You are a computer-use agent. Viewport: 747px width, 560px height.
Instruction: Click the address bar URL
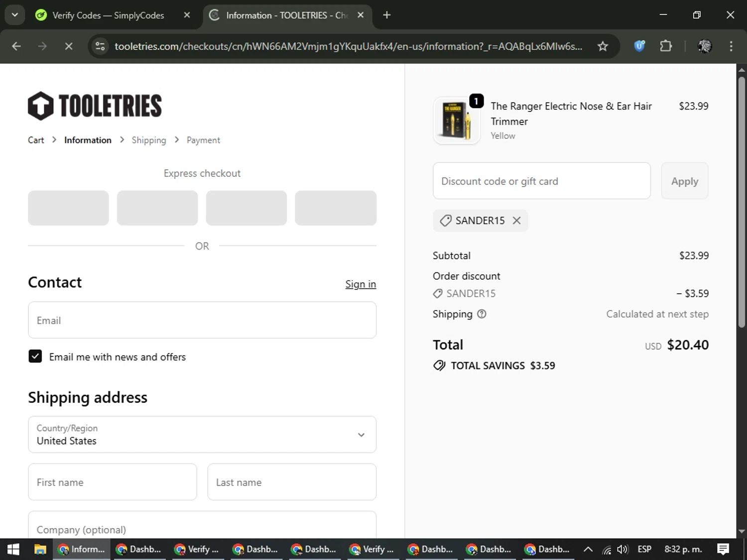pyautogui.click(x=349, y=46)
